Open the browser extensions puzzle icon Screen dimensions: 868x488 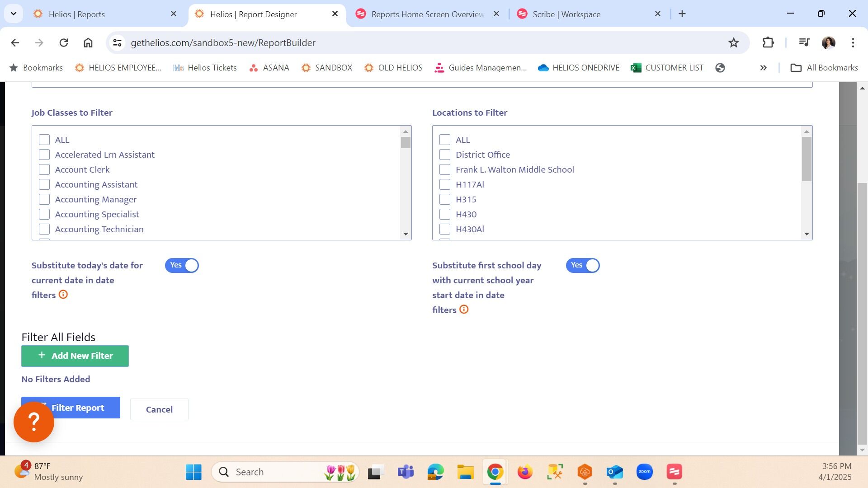(x=768, y=42)
